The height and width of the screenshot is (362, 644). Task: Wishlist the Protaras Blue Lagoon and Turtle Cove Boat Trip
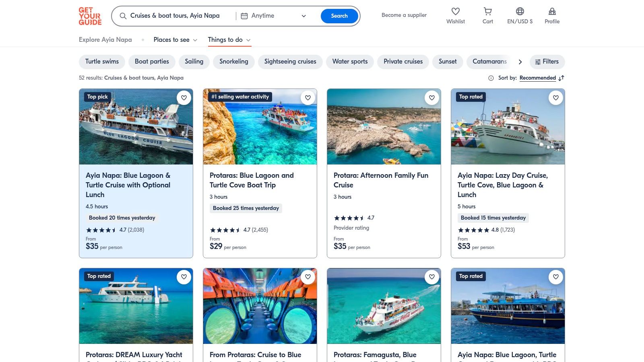308,98
